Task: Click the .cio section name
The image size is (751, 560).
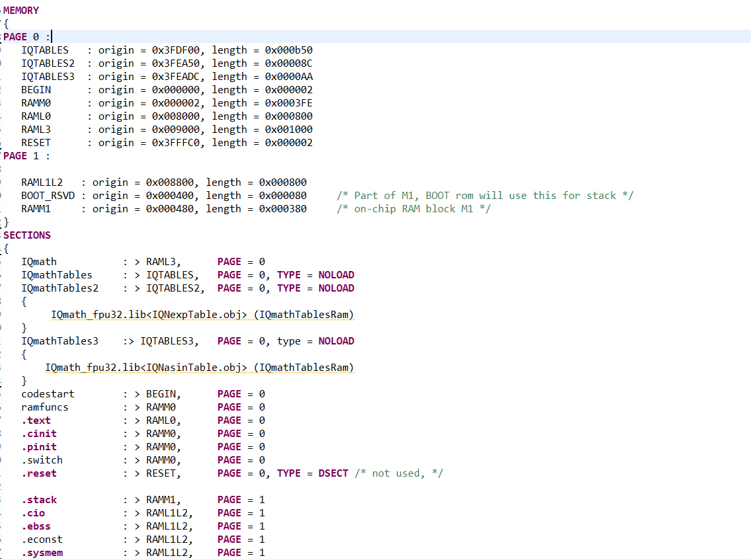Action: click(x=33, y=513)
